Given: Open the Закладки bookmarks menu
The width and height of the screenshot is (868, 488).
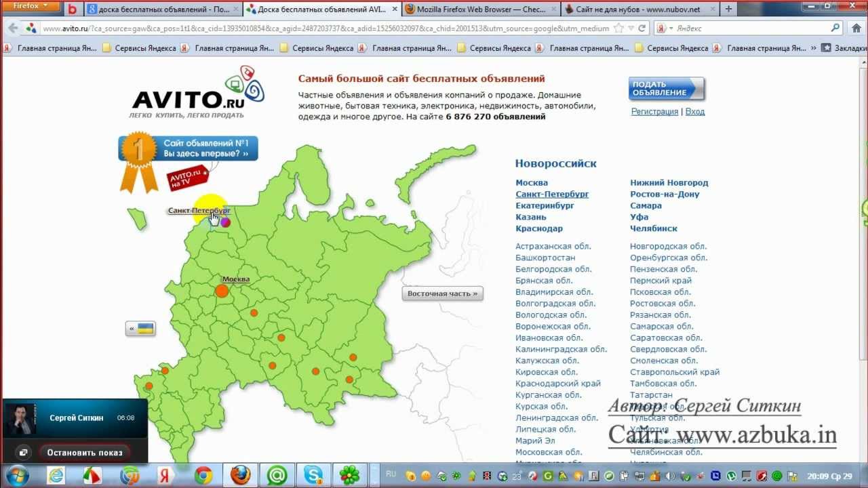Looking at the screenshot, I should tap(844, 48).
